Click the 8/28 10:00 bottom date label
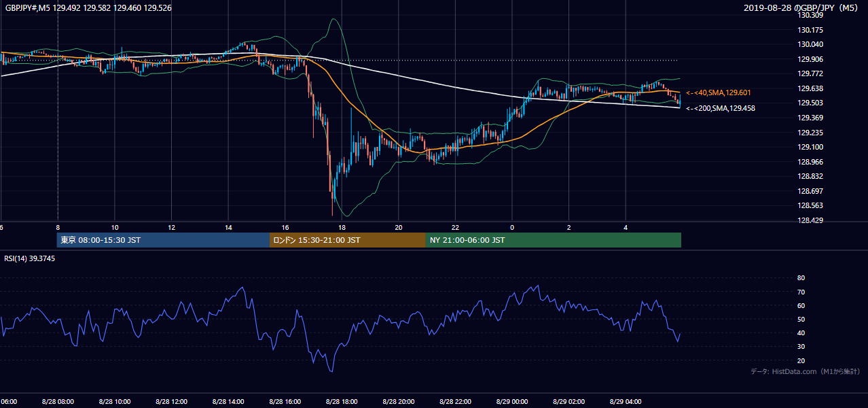The height and width of the screenshot is (408, 868). tap(115, 401)
